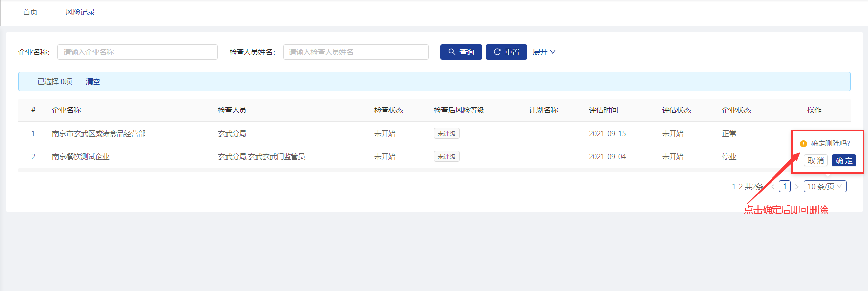868x291 pixels.
Task: Expand more filters with 展开
Action: pyautogui.click(x=544, y=52)
